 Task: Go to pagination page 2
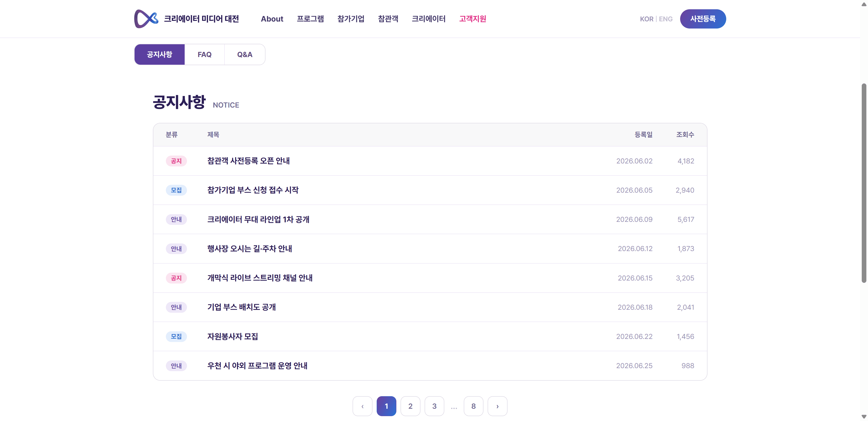410,406
